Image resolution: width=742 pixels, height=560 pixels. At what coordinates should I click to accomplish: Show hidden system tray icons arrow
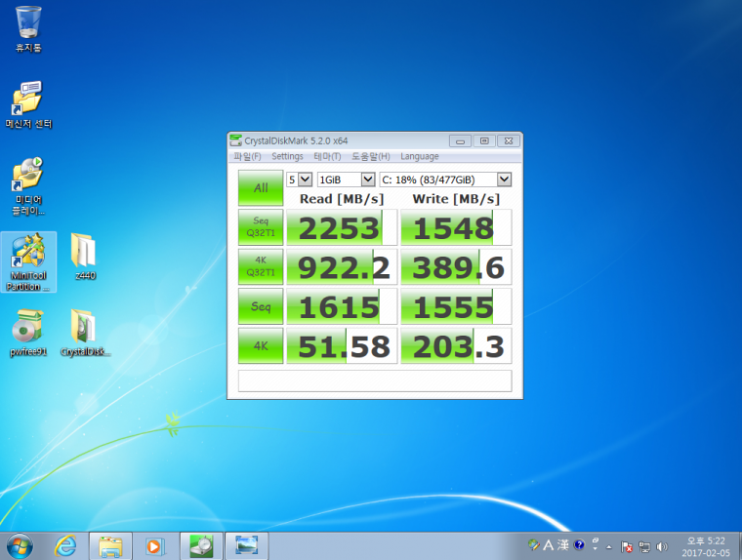coord(608,547)
